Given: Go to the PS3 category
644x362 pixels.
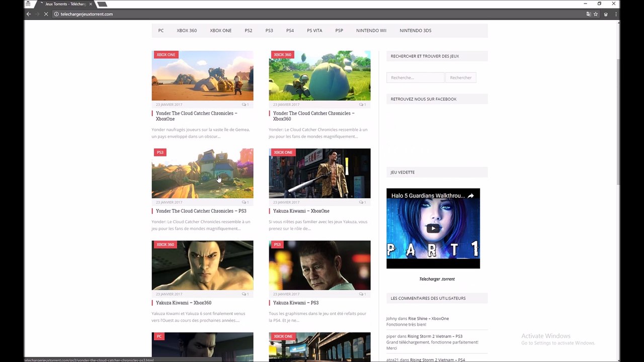Looking at the screenshot, I should point(269,31).
